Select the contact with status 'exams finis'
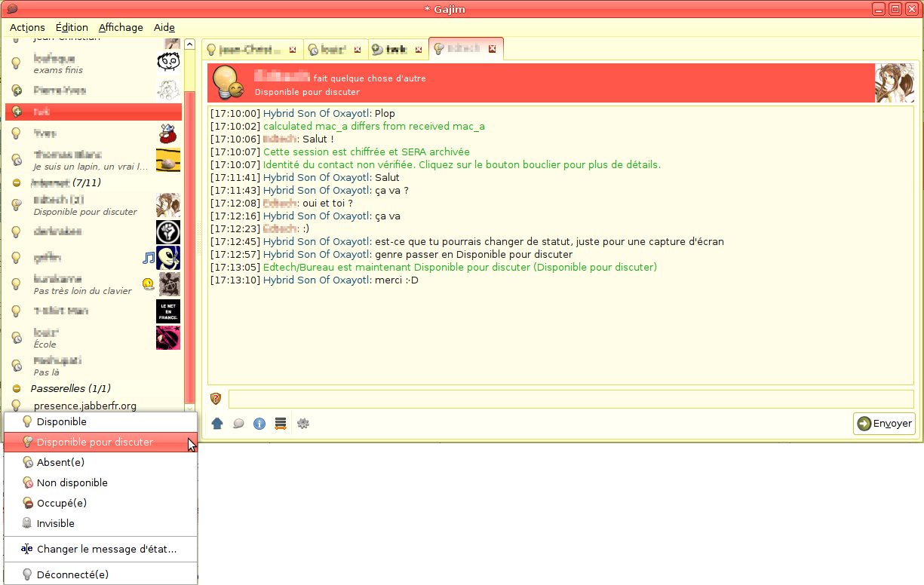 (94, 63)
